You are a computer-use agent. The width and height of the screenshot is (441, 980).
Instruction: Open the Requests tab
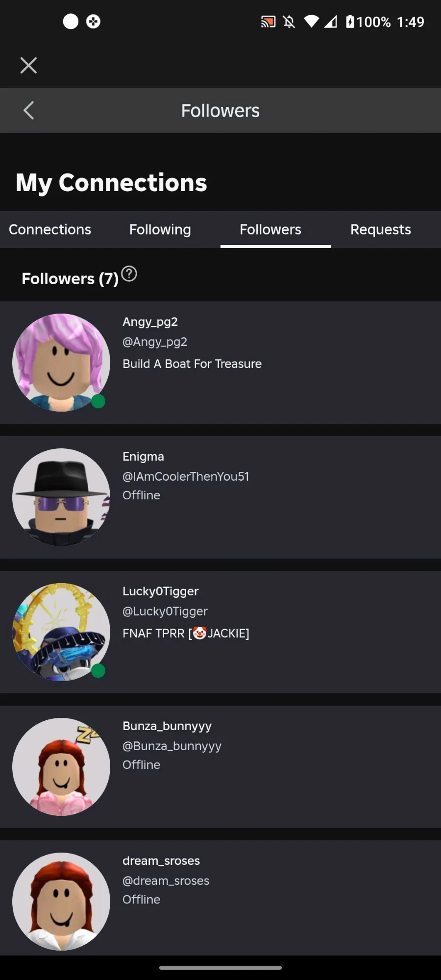[x=381, y=229]
